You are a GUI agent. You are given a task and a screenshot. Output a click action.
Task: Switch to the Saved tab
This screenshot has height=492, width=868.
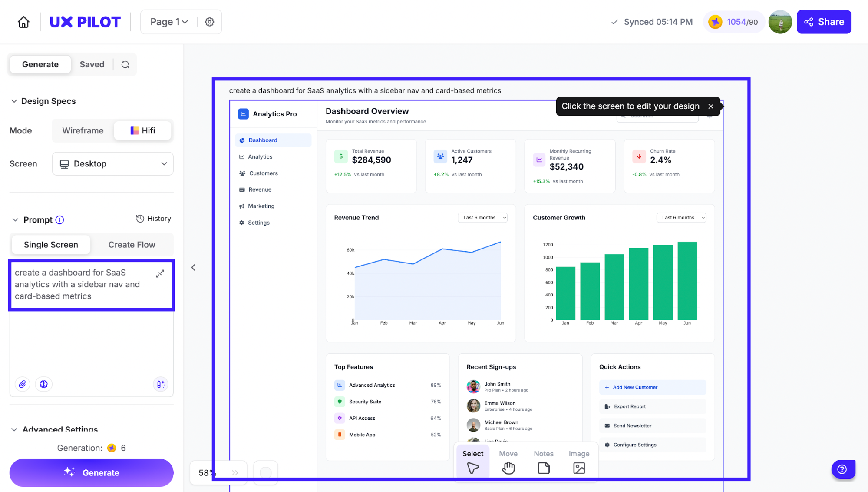coord(92,64)
